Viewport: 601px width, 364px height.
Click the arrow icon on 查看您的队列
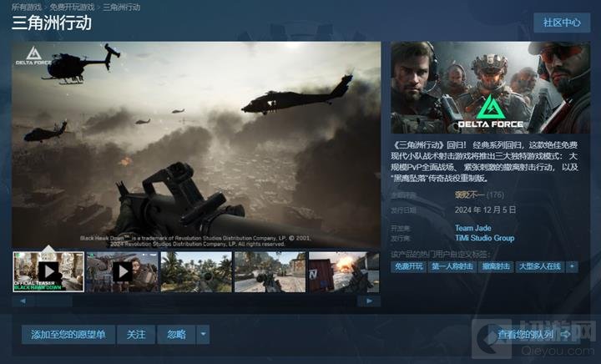click(x=565, y=335)
